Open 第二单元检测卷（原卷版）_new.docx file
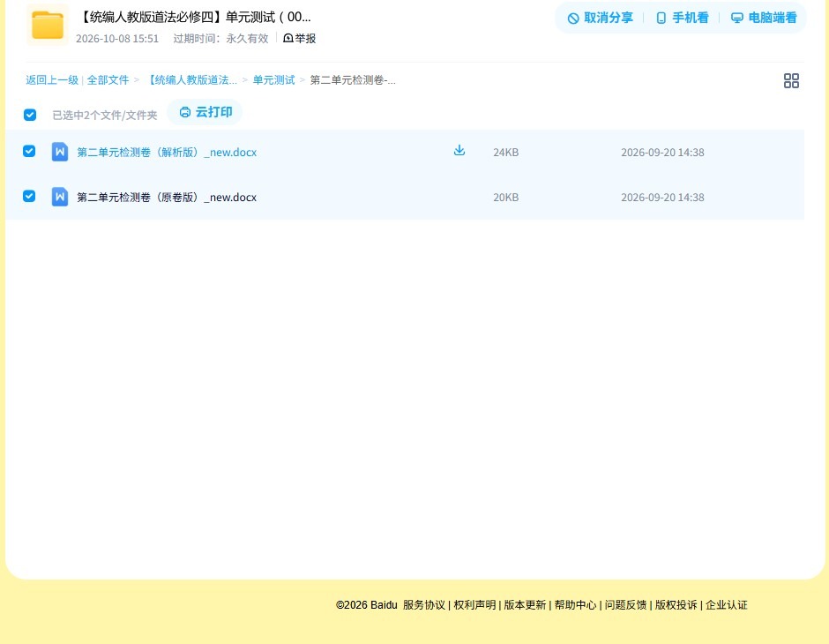 (x=167, y=198)
